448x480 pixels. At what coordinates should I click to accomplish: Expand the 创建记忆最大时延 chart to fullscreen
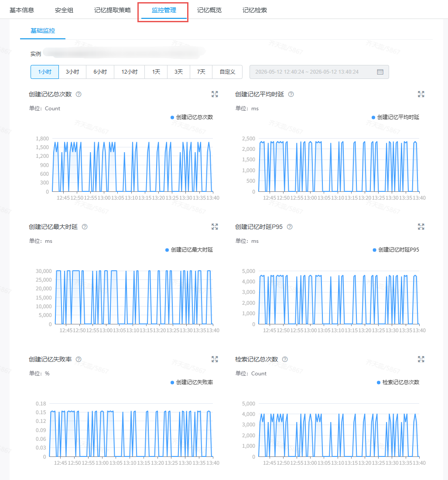coord(215,227)
